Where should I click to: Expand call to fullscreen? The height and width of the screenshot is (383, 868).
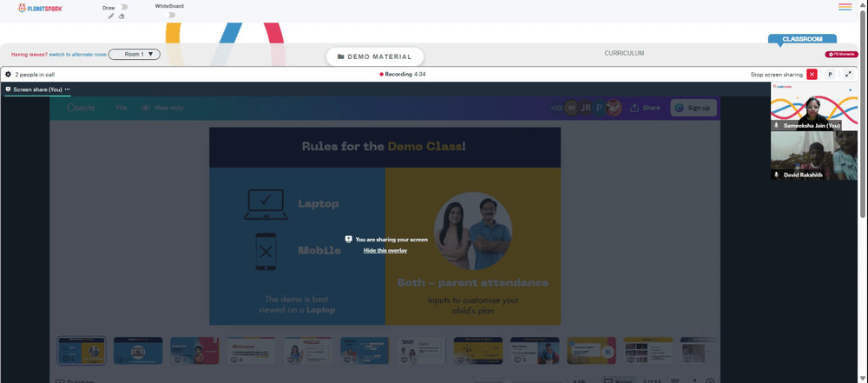pyautogui.click(x=848, y=75)
